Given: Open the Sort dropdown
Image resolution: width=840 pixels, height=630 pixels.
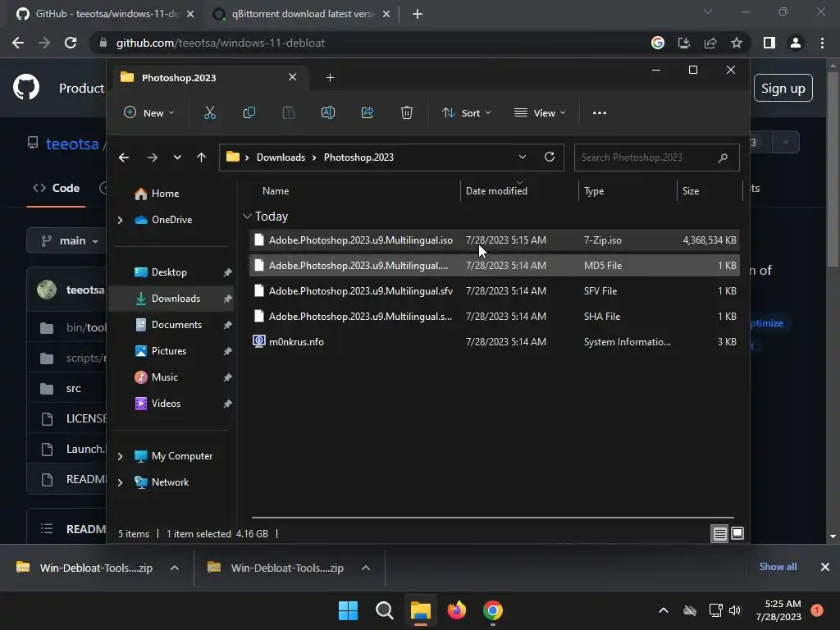Looking at the screenshot, I should pyautogui.click(x=466, y=112).
